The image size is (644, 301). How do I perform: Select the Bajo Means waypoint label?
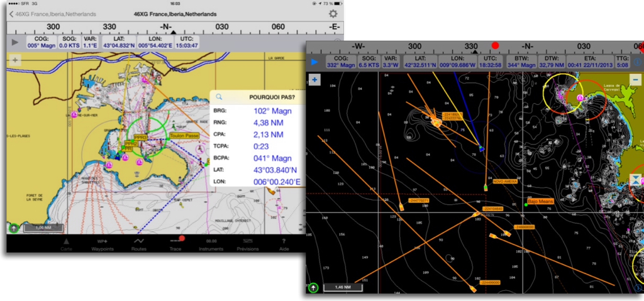click(540, 201)
